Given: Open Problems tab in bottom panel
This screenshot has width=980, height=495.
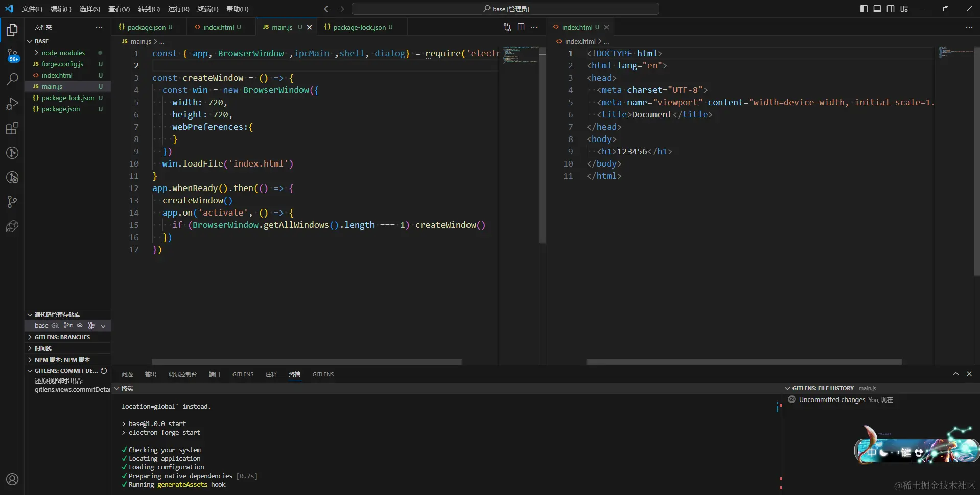Looking at the screenshot, I should [127, 374].
